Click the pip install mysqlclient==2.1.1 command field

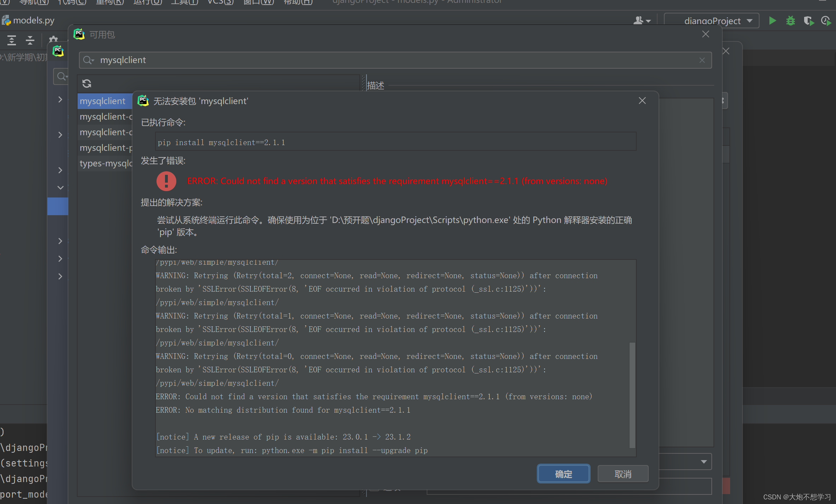396,142
